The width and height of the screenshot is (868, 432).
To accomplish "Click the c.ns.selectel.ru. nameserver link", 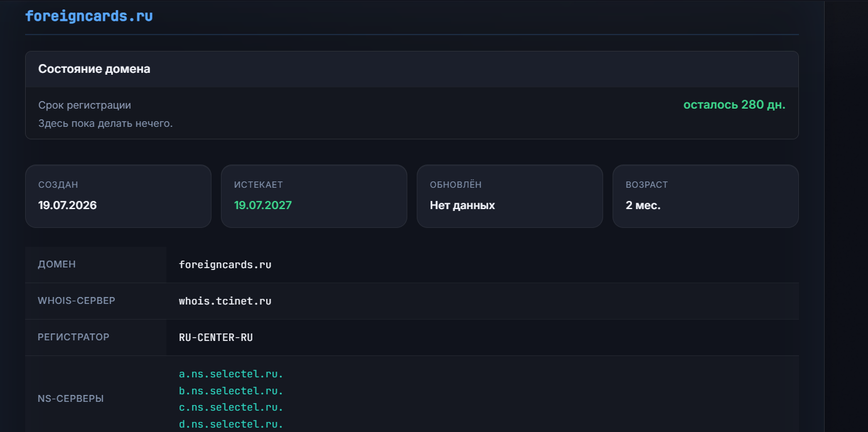I will point(231,408).
